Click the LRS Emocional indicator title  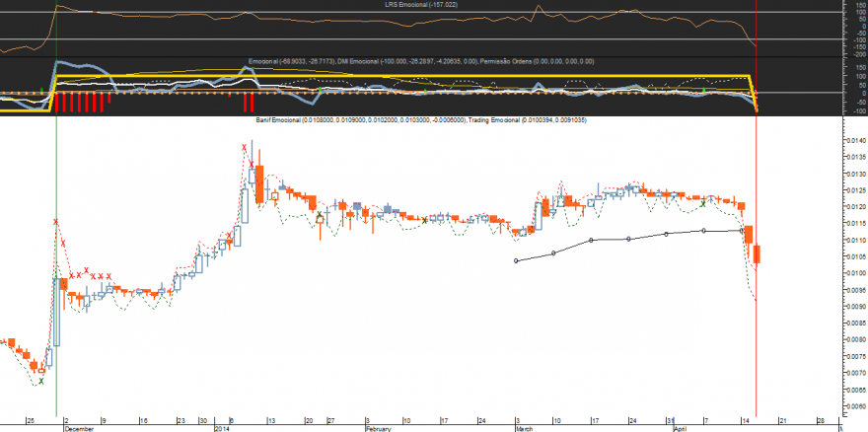tap(421, 4)
